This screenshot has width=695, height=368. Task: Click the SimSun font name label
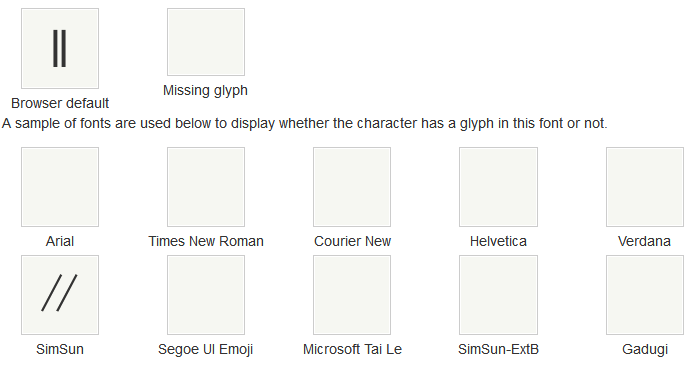click(x=60, y=349)
